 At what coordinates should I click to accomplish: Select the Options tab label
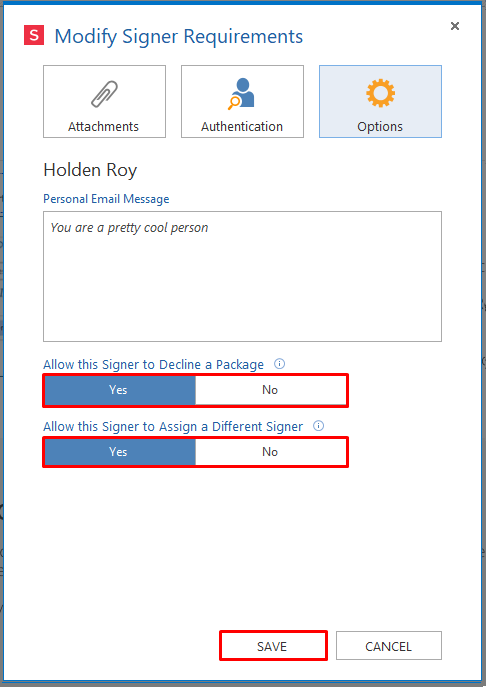[x=380, y=127]
